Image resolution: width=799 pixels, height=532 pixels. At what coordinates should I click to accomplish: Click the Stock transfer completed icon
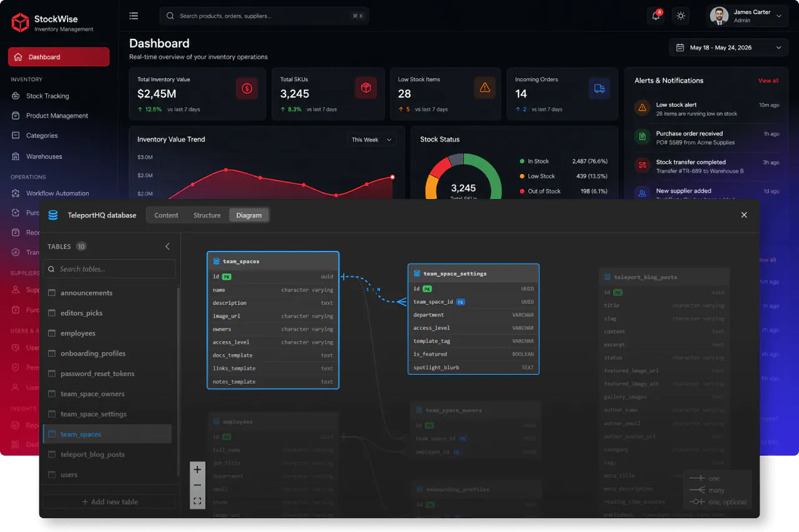642,165
